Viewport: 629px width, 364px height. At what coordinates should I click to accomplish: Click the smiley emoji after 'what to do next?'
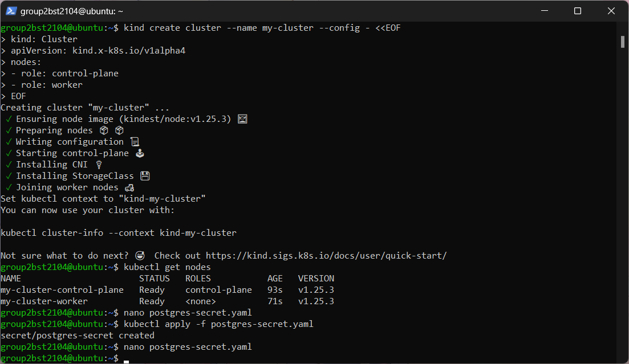point(140,256)
